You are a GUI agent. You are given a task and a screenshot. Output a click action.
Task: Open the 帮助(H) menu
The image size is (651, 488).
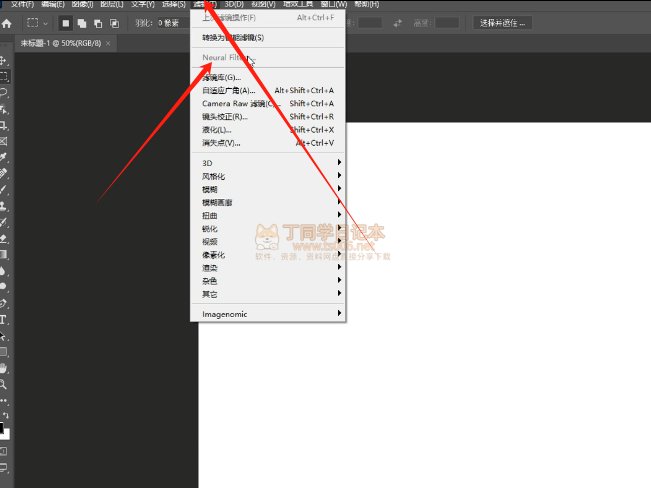tap(366, 4)
